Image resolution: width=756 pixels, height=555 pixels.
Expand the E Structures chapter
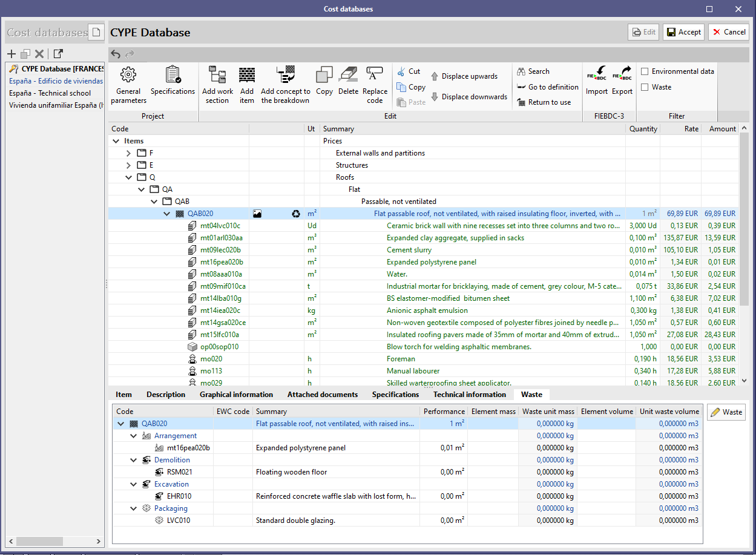(x=128, y=165)
